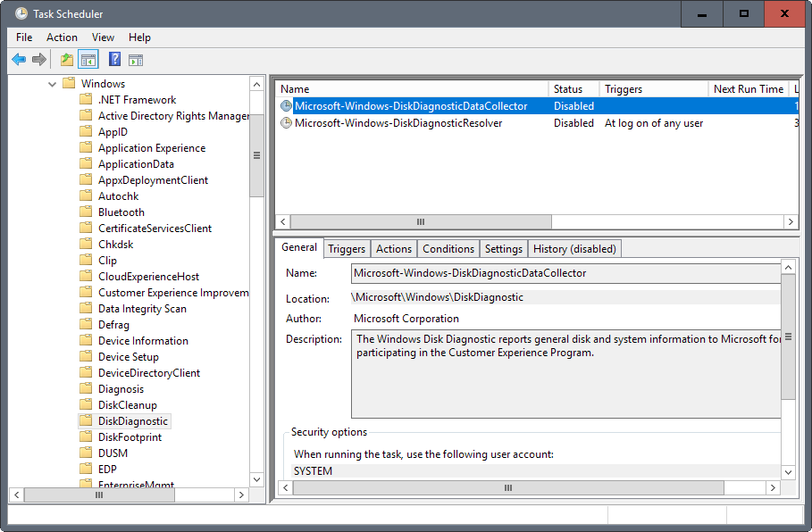Open the Action menu
The image size is (812, 532).
point(62,37)
